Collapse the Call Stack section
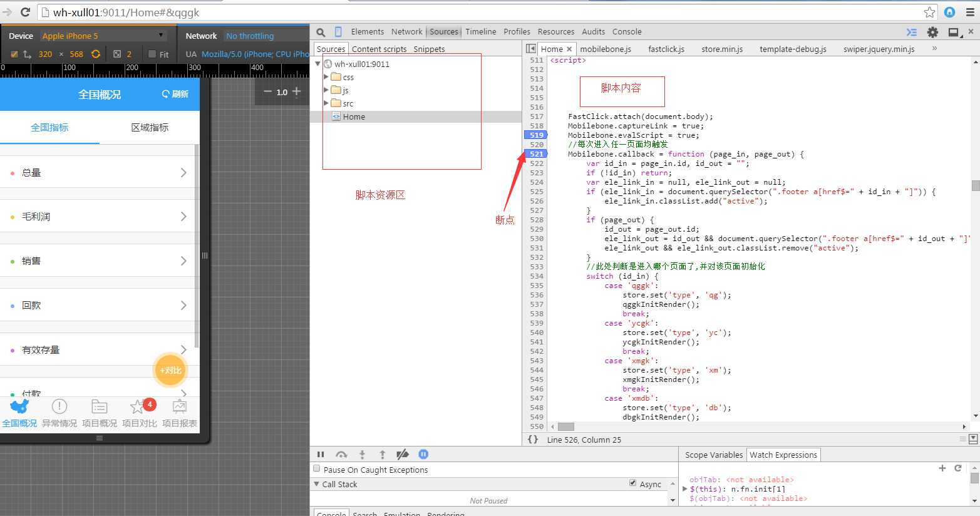980x516 pixels. tap(316, 484)
